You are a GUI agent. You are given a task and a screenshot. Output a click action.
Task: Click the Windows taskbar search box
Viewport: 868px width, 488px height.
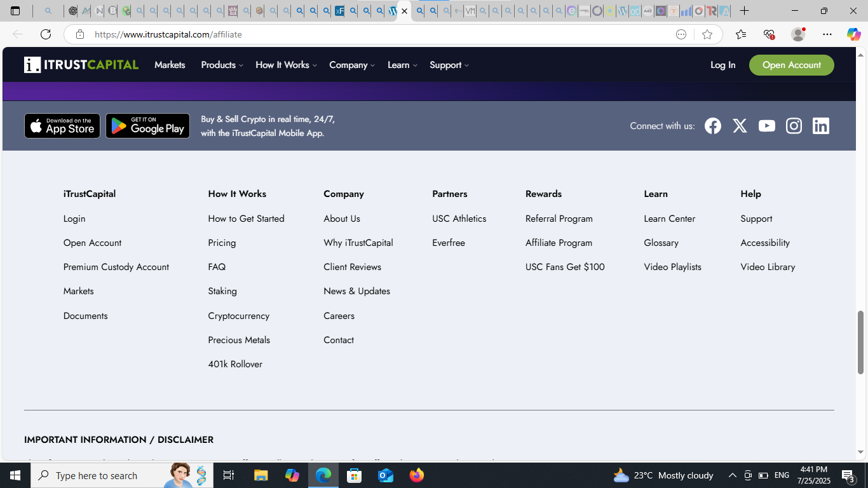[122, 475]
